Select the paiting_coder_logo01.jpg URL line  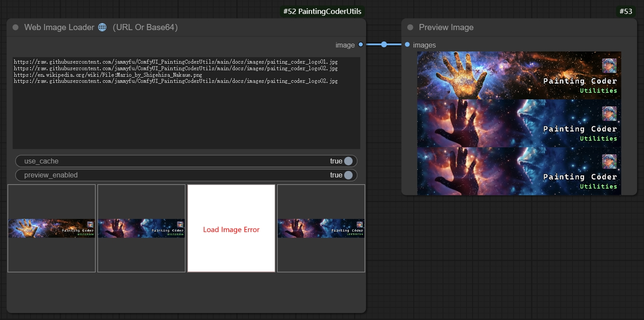[176, 62]
